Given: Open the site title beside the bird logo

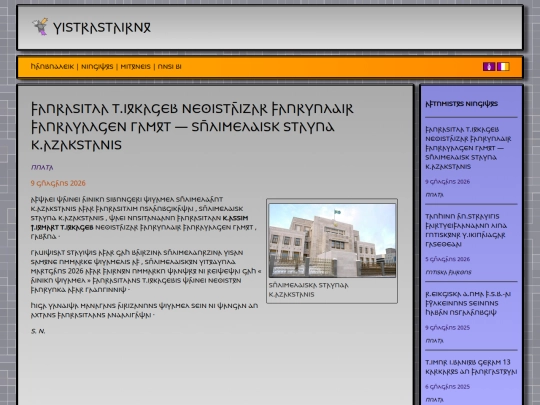Looking at the screenshot, I should point(102,28).
